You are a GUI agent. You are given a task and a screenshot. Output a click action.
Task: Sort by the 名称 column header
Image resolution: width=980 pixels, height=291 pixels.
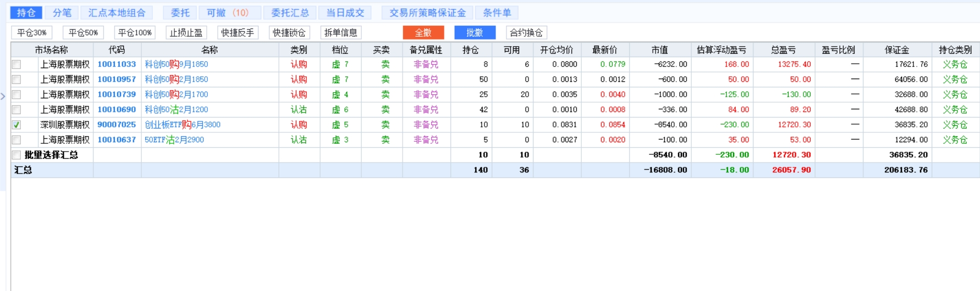tap(210, 50)
